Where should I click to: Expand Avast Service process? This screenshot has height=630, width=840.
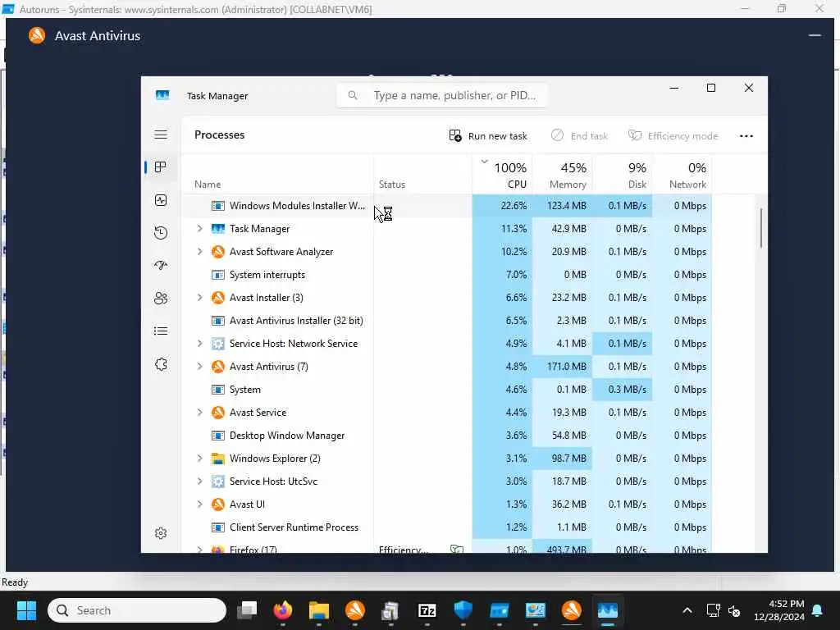[200, 413]
